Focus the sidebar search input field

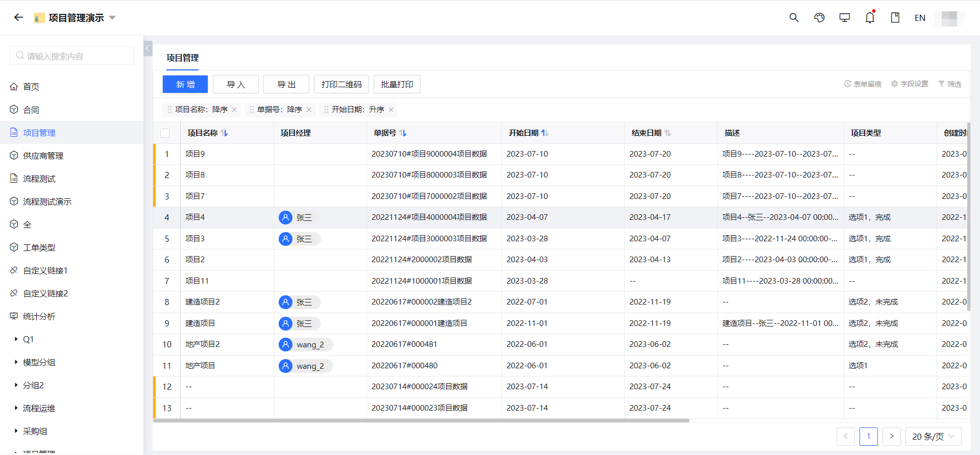(71, 56)
